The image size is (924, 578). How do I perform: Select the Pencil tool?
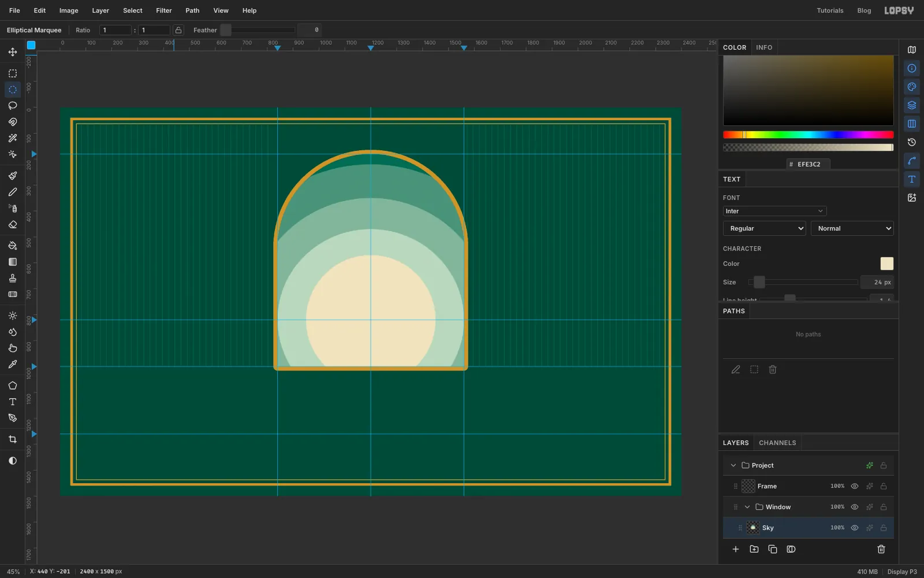tap(13, 192)
